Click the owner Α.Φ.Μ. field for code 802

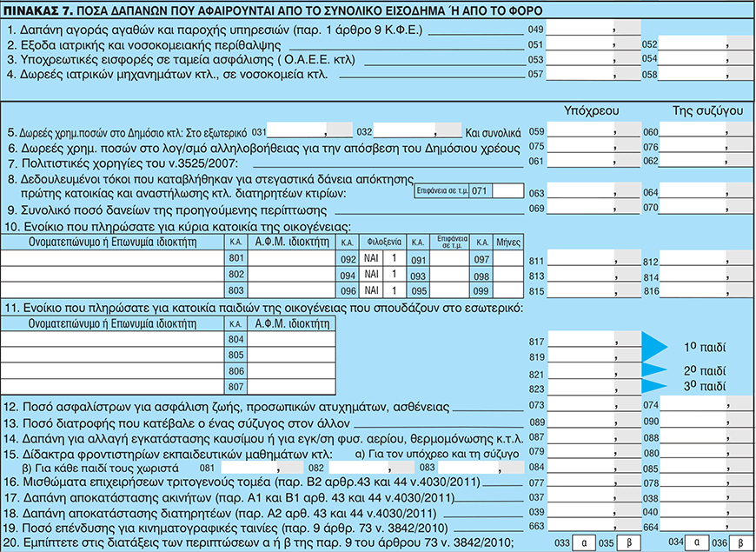tap(291, 274)
